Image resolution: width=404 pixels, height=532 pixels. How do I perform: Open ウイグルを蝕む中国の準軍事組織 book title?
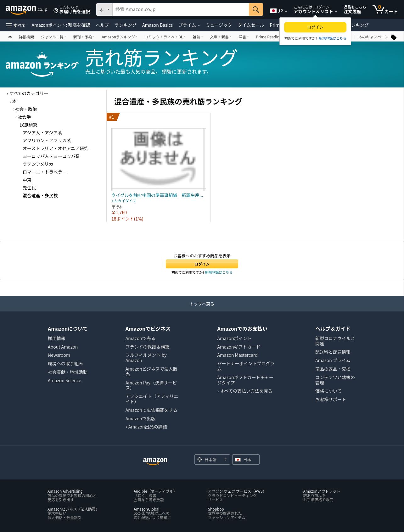coord(157,195)
